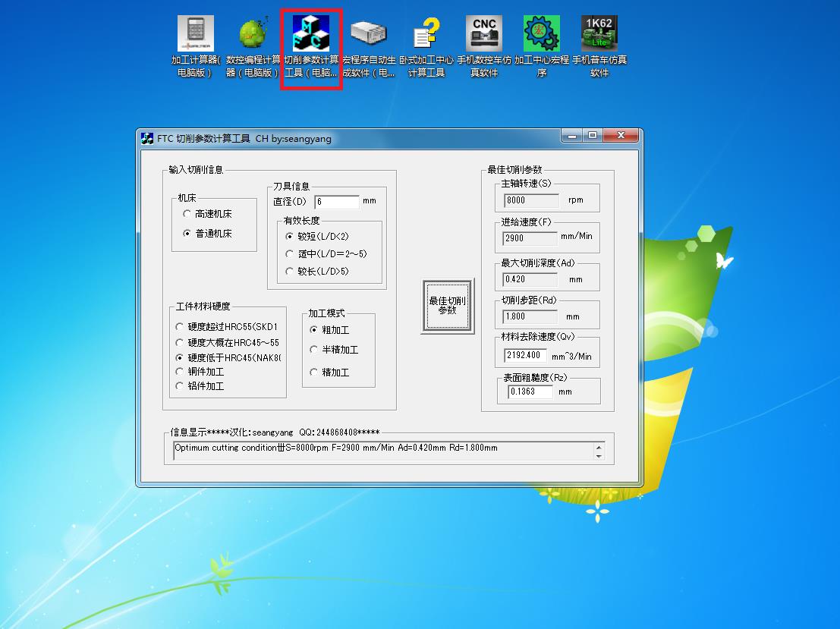Click the 最佳切削参数 calculate button
The height and width of the screenshot is (629, 840).
[x=448, y=306]
